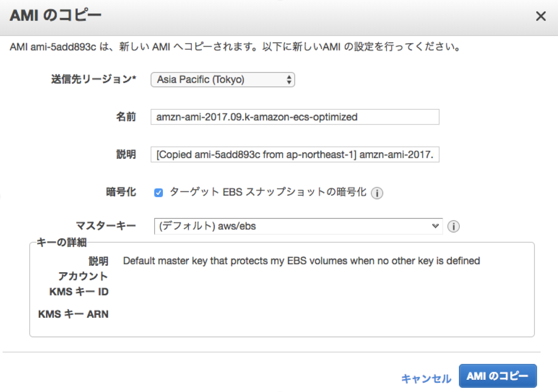Click the 'KMS キー ARN' label

pos(73,314)
